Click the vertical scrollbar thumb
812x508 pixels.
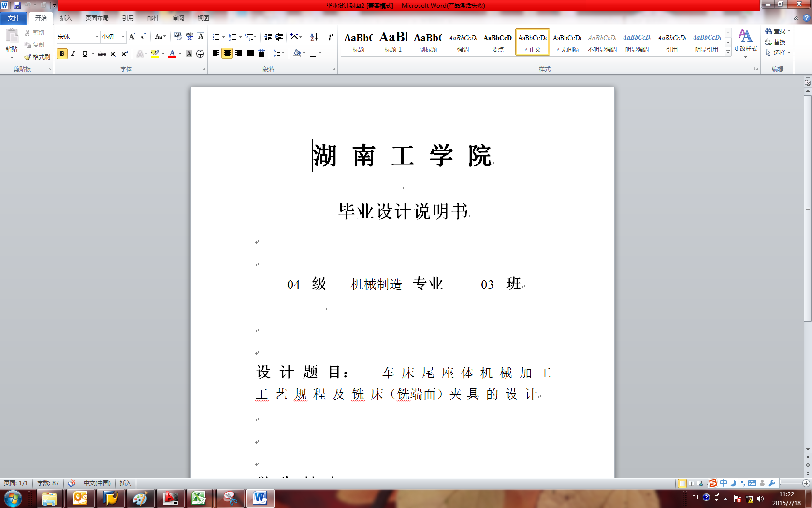coord(808,208)
